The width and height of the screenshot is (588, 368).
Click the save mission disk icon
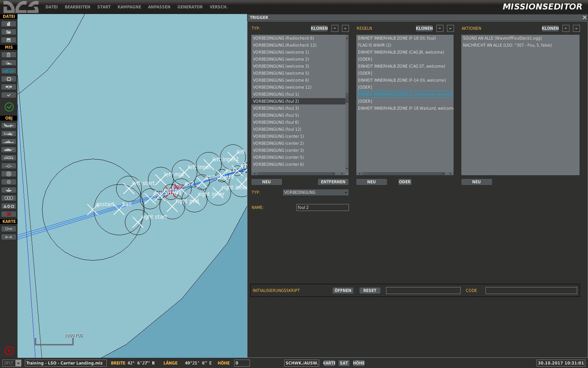point(9,40)
